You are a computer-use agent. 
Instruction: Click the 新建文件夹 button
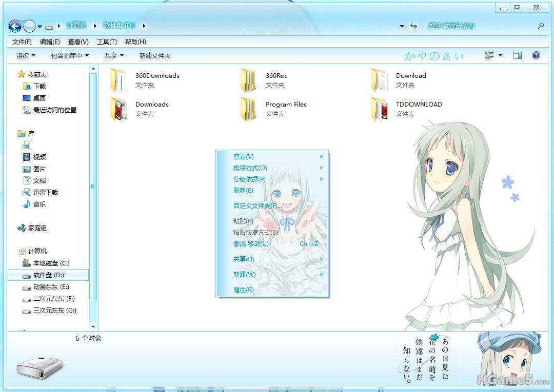(155, 56)
